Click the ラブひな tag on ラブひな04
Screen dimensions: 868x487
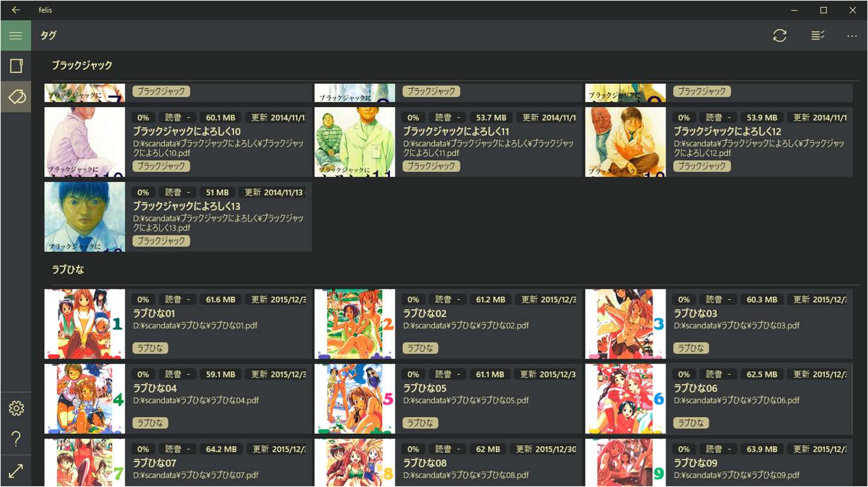[150, 423]
